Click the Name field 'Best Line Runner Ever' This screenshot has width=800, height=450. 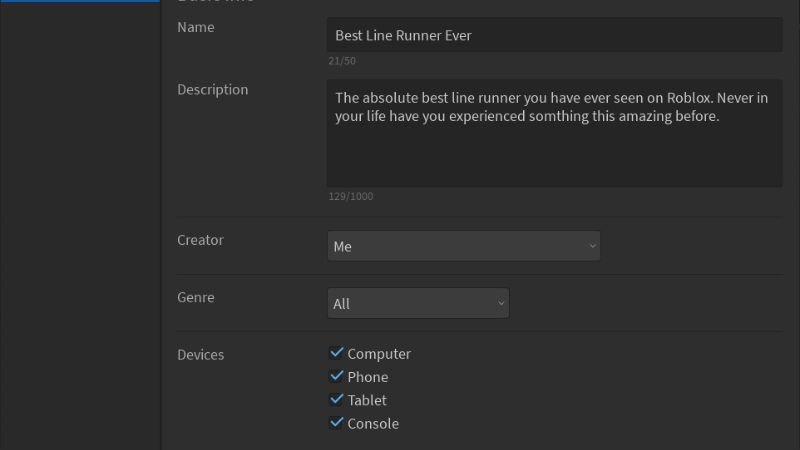555,35
